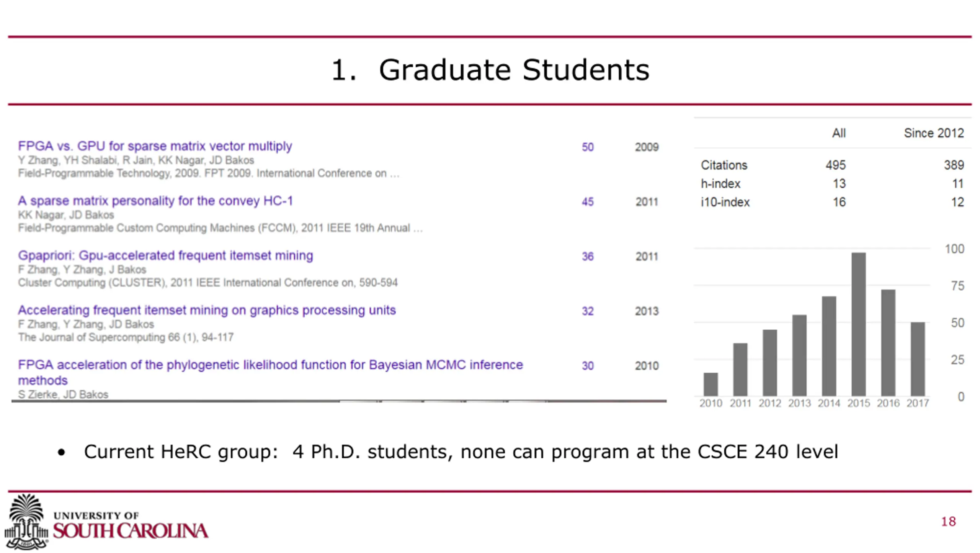Click the slide number 18
The width and height of the screenshot is (980, 553).
click(x=948, y=521)
